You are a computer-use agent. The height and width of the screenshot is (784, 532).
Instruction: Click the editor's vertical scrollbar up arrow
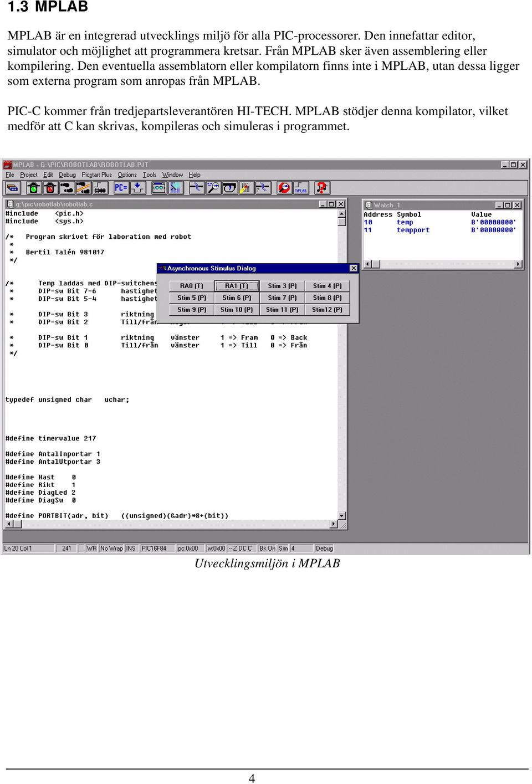pos(342,214)
